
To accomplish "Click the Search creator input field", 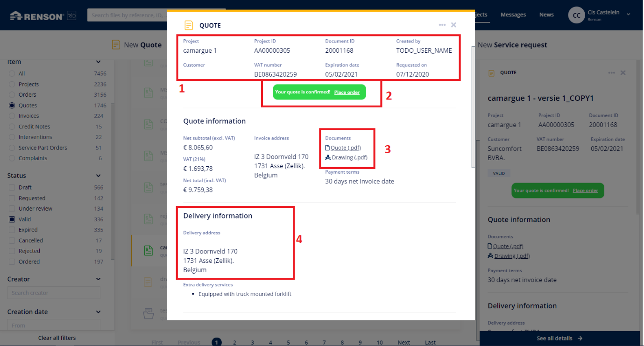I will click(x=54, y=293).
